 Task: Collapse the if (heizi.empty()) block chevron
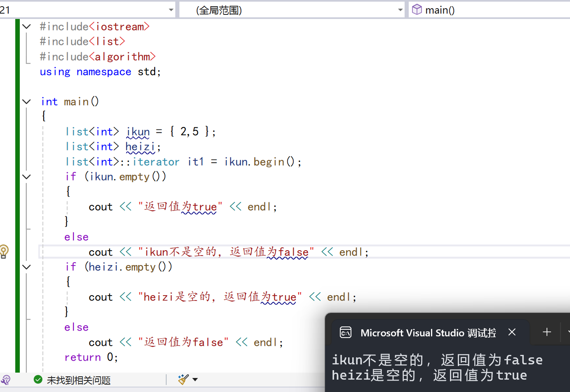pyautogui.click(x=26, y=267)
